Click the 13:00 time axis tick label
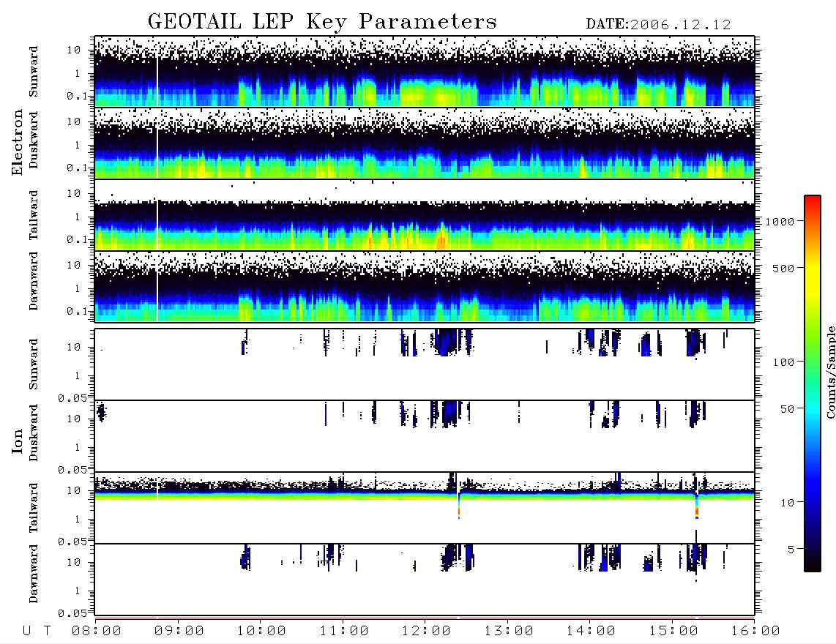 coord(509,632)
